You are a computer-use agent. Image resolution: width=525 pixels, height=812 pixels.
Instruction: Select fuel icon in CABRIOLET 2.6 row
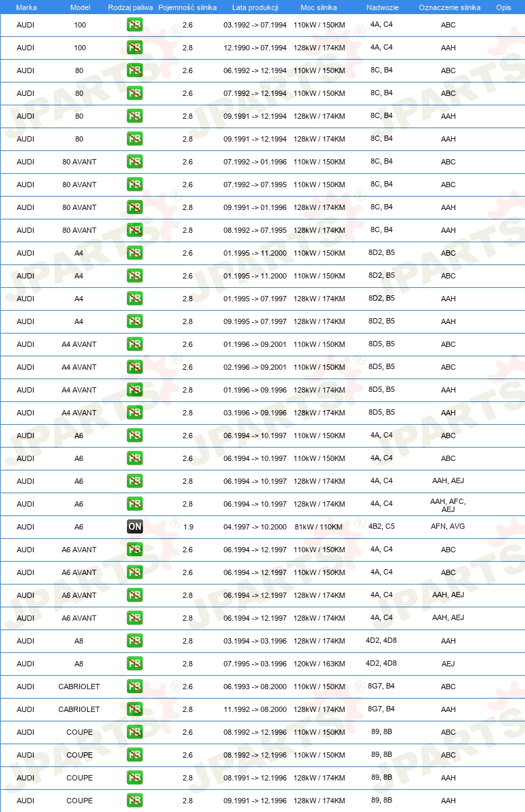[135, 687]
